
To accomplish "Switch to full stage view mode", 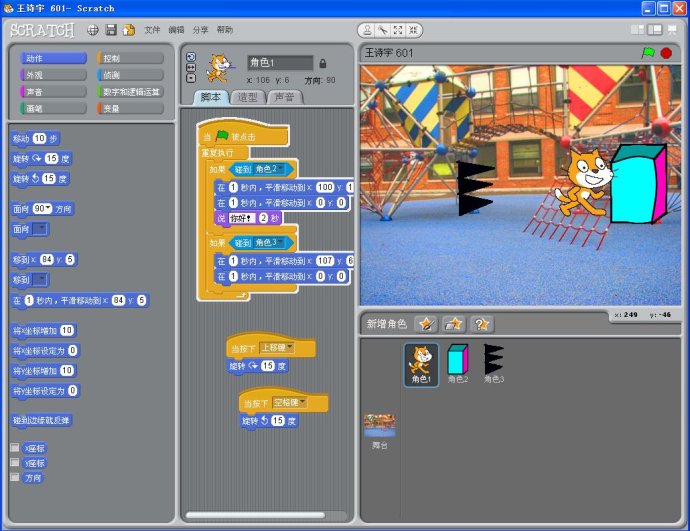I will coord(655,29).
